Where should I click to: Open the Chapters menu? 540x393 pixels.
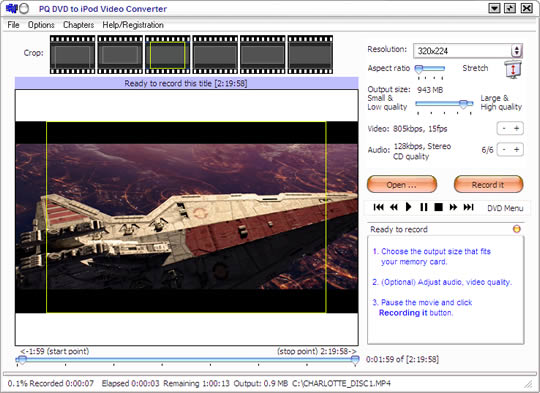79,25
